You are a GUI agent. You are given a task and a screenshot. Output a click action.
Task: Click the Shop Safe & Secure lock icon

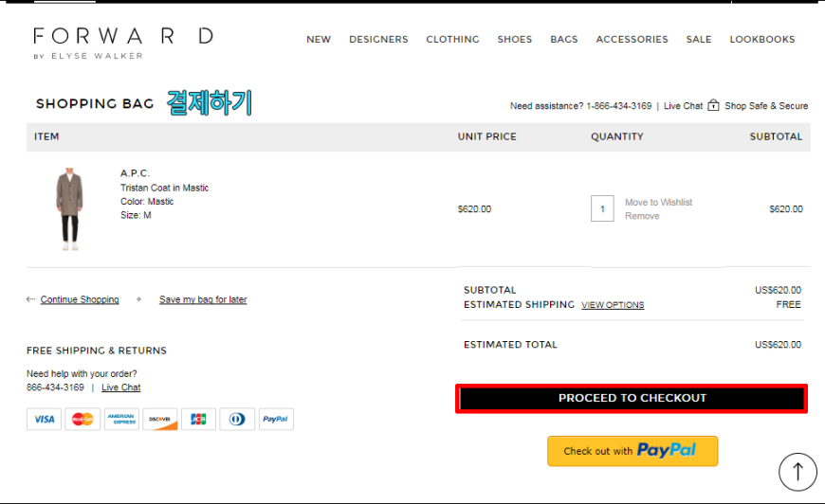pyautogui.click(x=713, y=105)
